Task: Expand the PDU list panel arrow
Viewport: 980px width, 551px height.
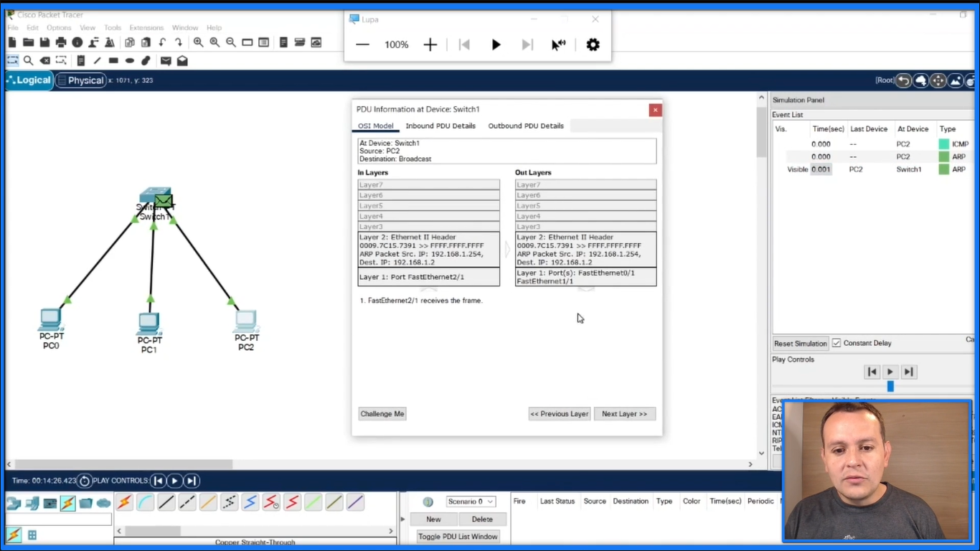Action: (402, 519)
